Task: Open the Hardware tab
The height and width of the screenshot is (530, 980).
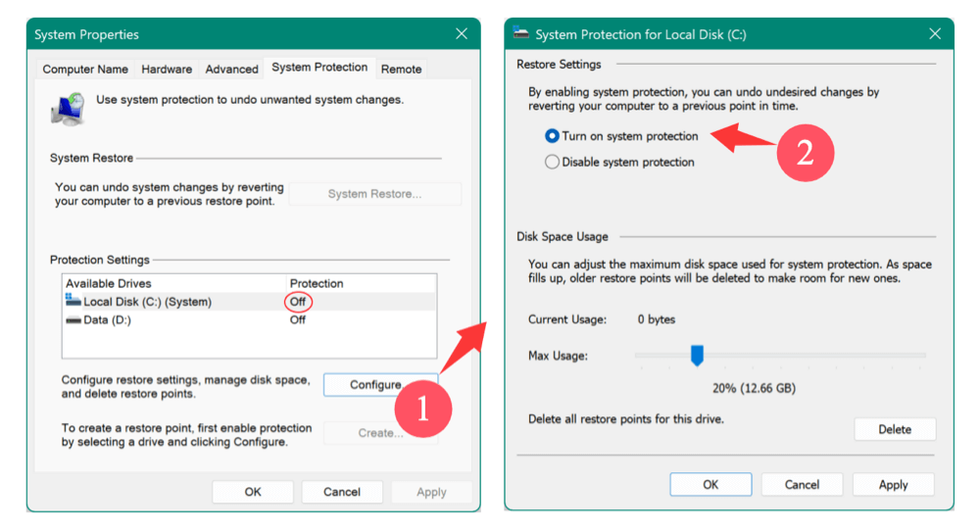Action: [x=167, y=70]
